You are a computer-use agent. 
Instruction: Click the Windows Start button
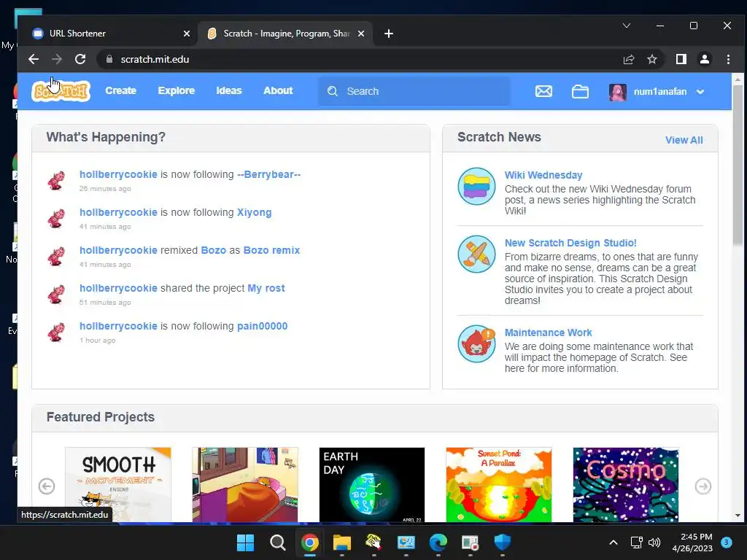pyautogui.click(x=245, y=542)
